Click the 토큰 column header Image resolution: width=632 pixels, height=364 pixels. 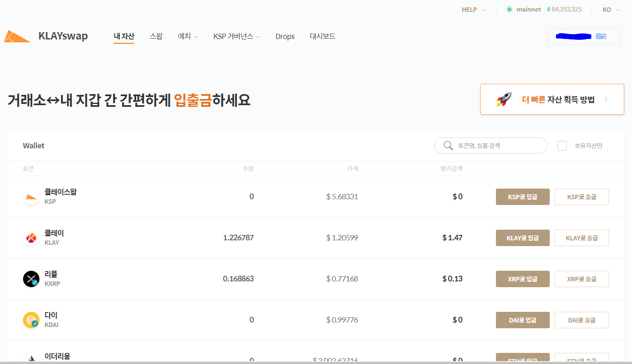pos(28,168)
